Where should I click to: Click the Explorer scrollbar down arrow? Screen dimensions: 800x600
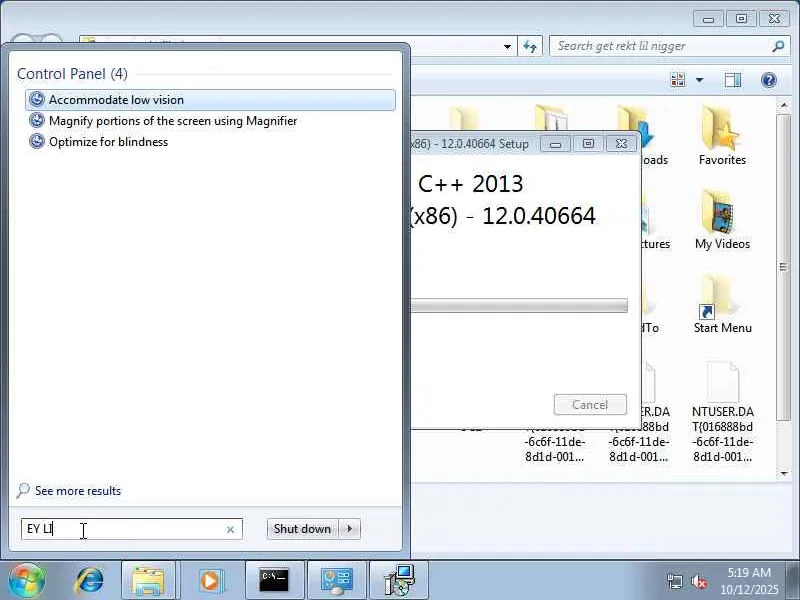point(784,473)
